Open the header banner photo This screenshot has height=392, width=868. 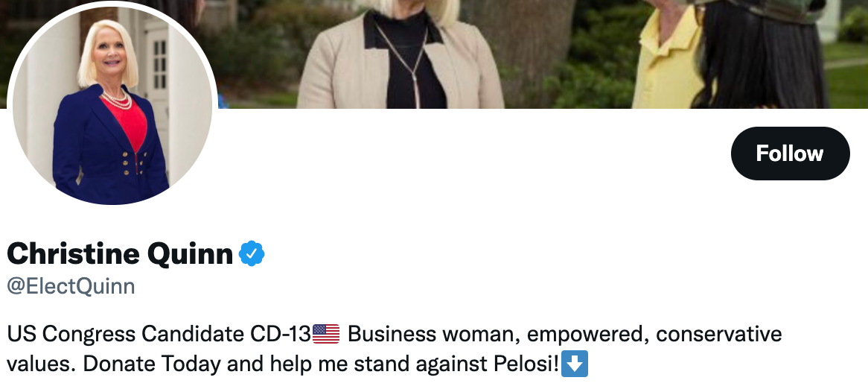[543, 54]
